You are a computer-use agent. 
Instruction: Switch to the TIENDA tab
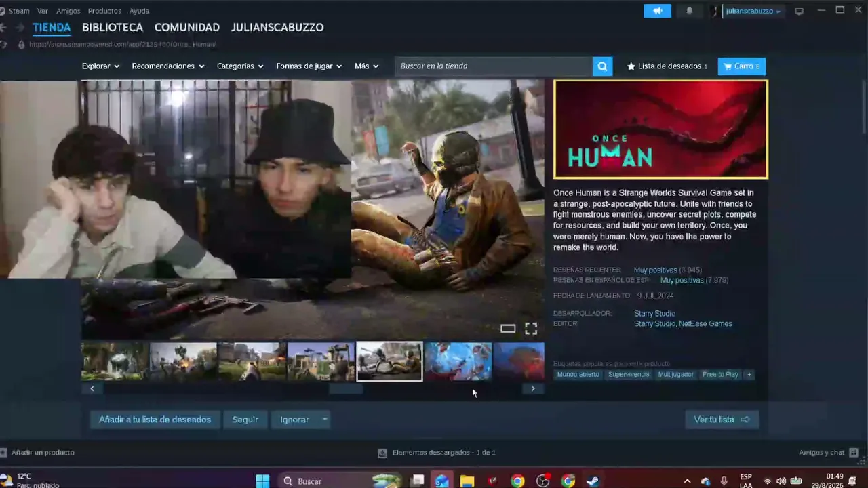pyautogui.click(x=52, y=28)
